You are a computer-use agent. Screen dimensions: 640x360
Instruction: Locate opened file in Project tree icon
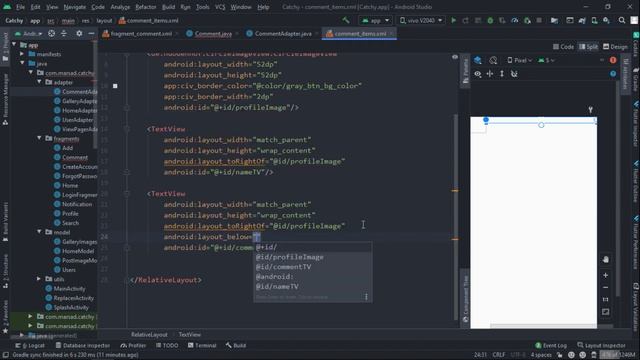click(51, 33)
